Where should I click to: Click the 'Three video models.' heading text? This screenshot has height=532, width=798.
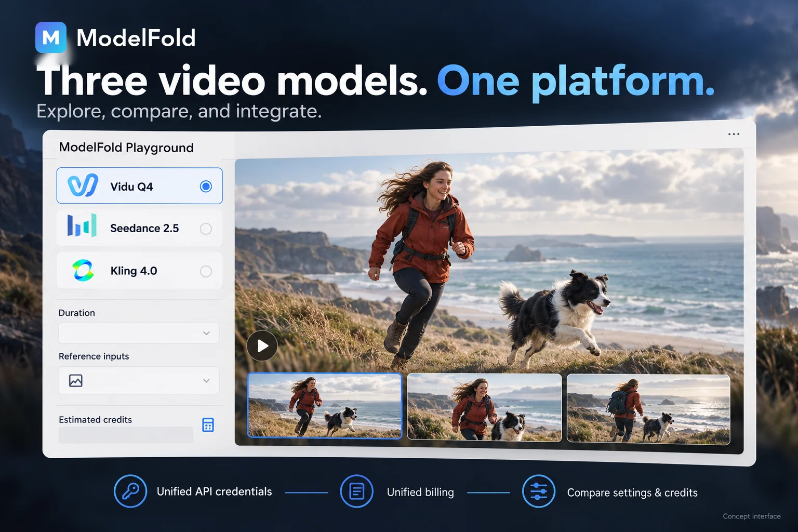tap(232, 81)
